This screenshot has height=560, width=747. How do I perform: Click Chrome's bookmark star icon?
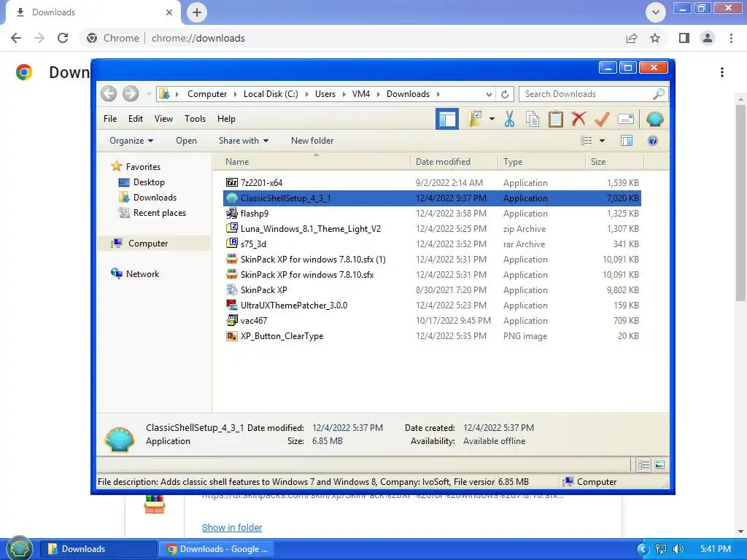[655, 38]
